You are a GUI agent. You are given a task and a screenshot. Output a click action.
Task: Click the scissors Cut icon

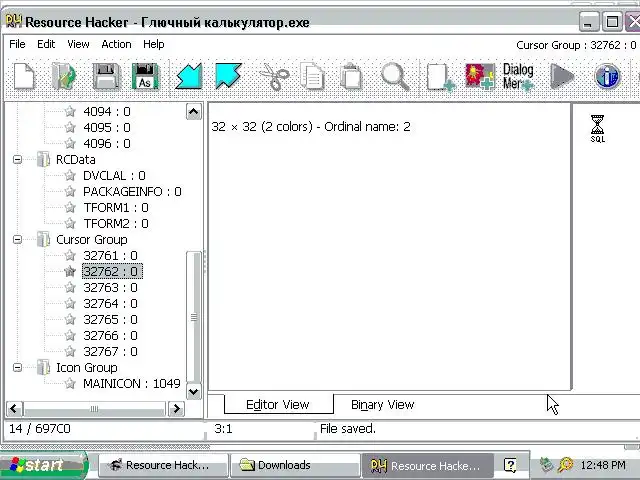pos(274,76)
